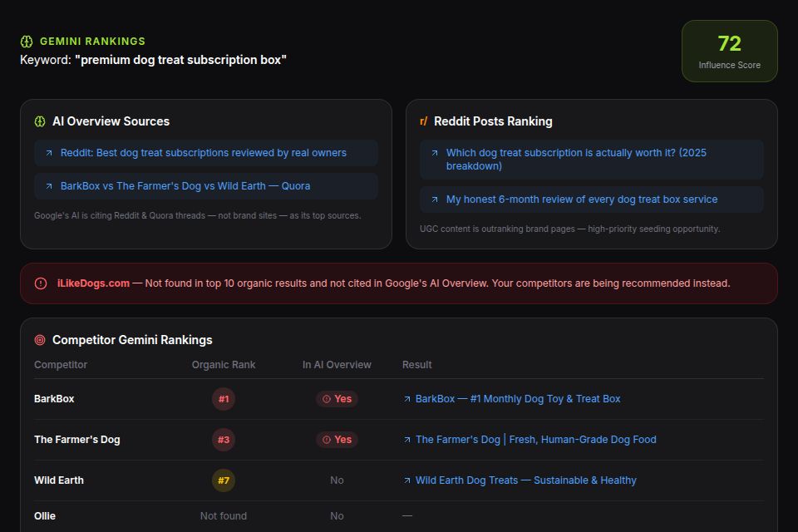Click the arrow icon beside the BarkBox vs Quora link
798x532 pixels.
click(49, 186)
